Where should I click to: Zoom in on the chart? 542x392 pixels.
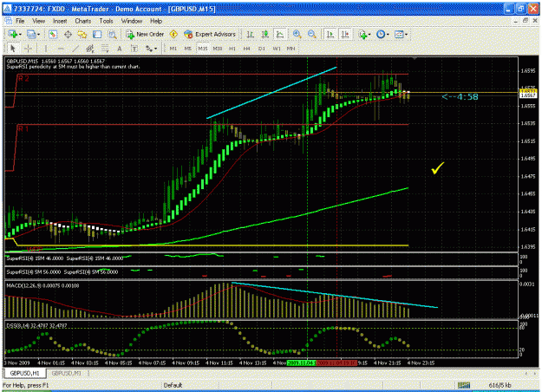pyautogui.click(x=297, y=34)
